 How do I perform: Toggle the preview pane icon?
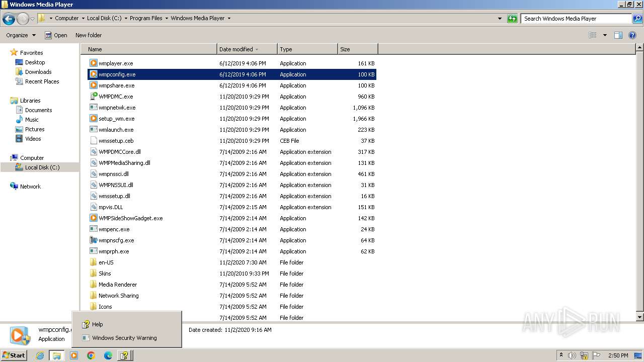(x=618, y=35)
